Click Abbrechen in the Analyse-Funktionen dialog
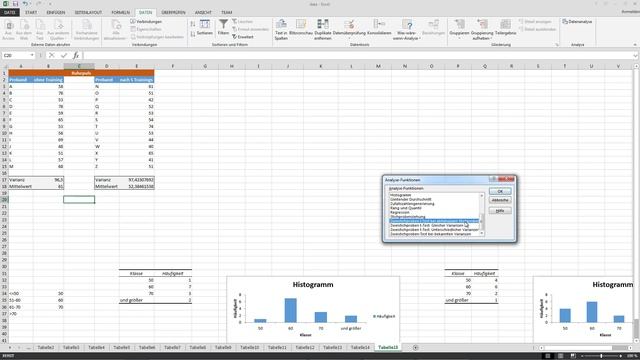This screenshot has width=640, height=360. (500, 200)
